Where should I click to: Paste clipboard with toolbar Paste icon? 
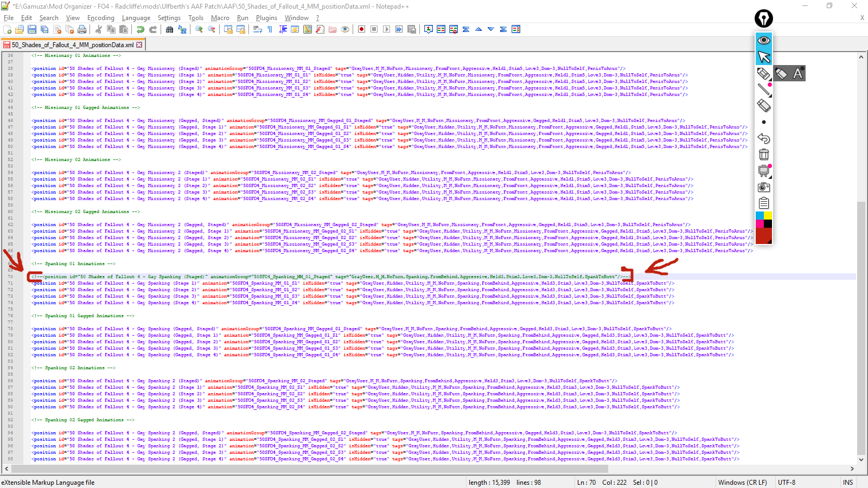[x=124, y=29]
